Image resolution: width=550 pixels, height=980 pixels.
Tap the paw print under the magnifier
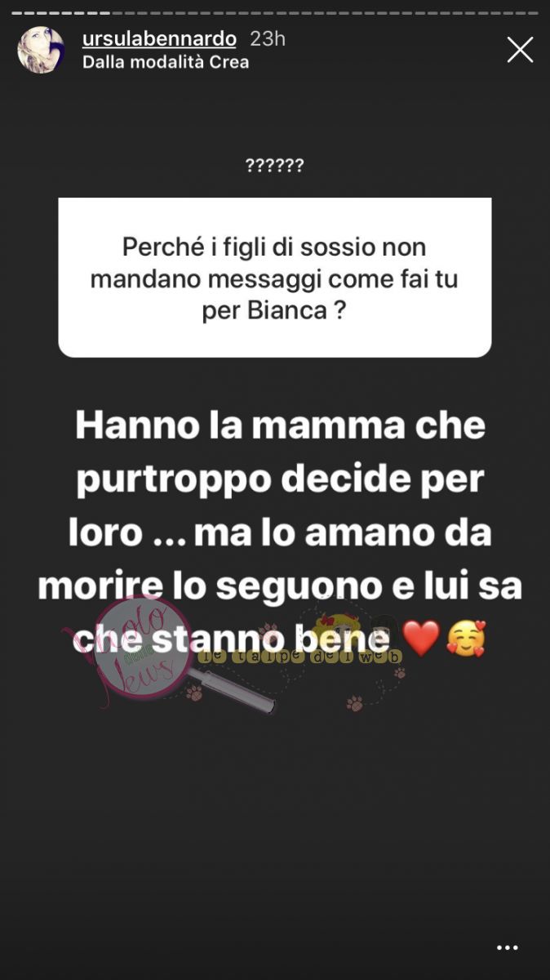click(x=193, y=693)
